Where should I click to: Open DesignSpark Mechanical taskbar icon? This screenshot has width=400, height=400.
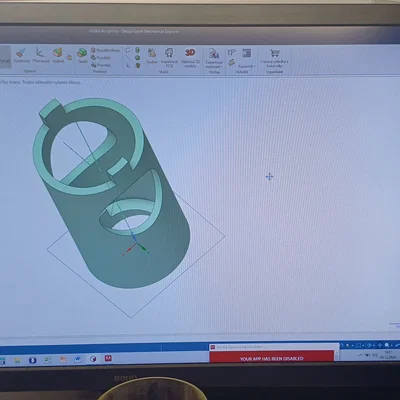(93, 359)
